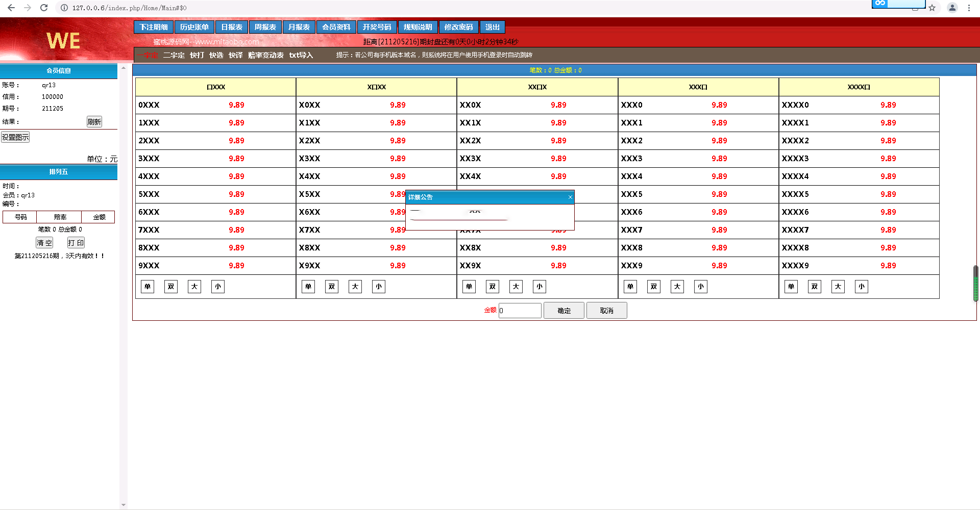Open the Chrome profile avatar icon
Screen dimensions: 980x510
point(952,8)
